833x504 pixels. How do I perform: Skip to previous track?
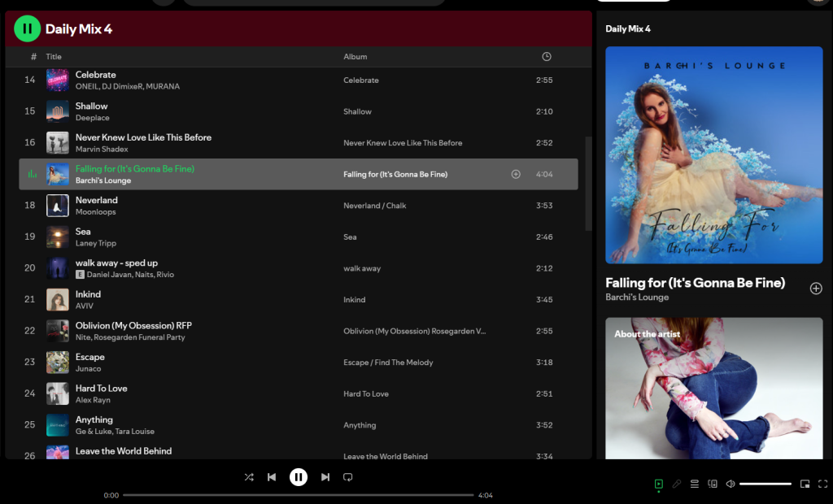coord(272,477)
